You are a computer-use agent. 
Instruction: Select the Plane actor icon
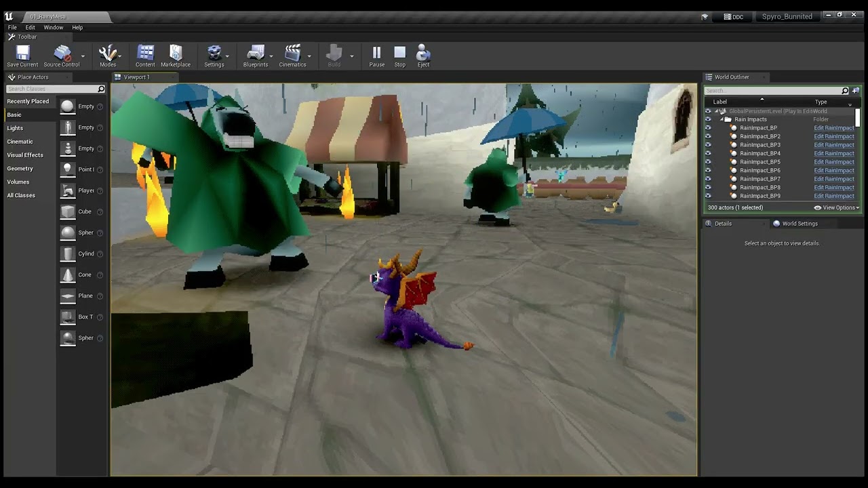point(68,296)
